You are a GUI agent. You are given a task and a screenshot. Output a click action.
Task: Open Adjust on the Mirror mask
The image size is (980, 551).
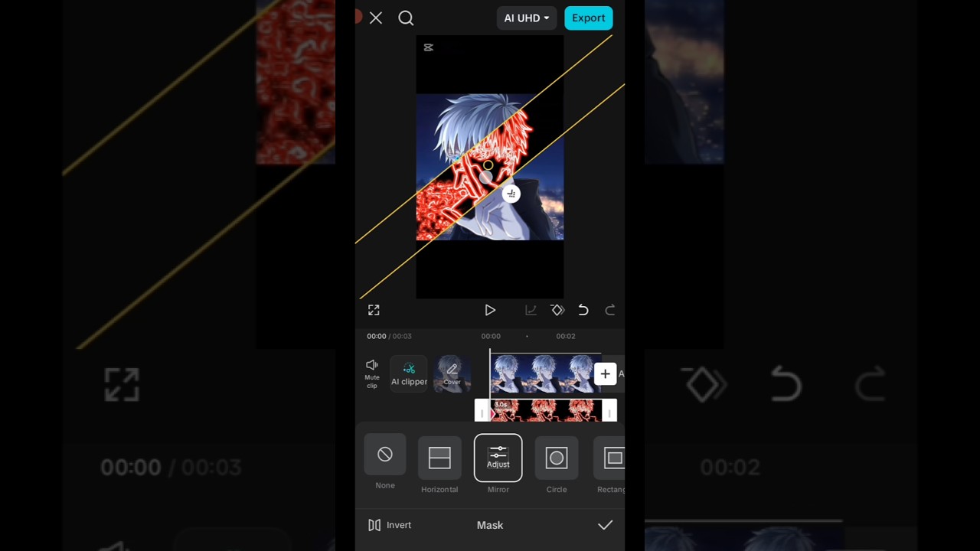[x=498, y=458]
